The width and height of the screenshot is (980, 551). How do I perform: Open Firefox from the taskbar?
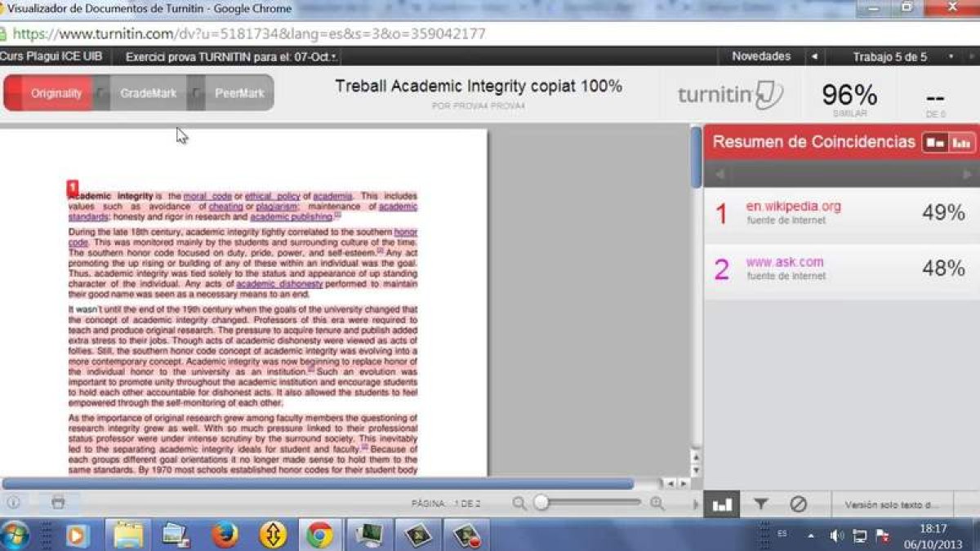225,535
